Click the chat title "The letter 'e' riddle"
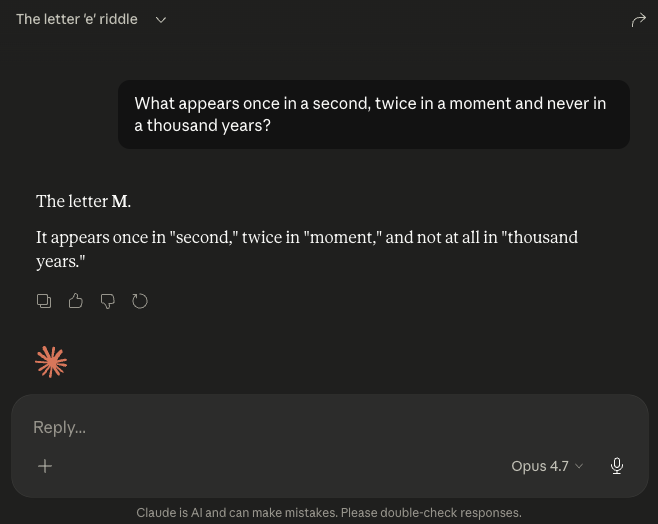Viewport: 658px width, 524px height. point(77,19)
